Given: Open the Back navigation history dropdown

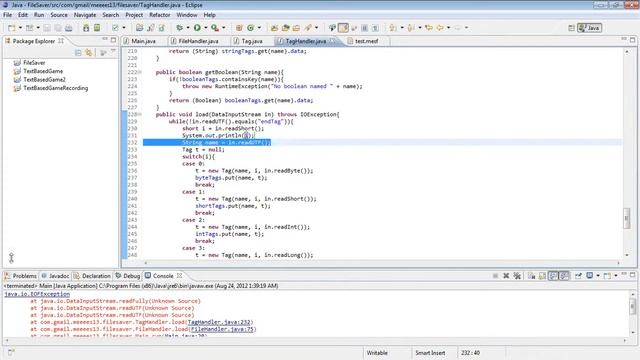Looking at the screenshot, I should 449,28.
